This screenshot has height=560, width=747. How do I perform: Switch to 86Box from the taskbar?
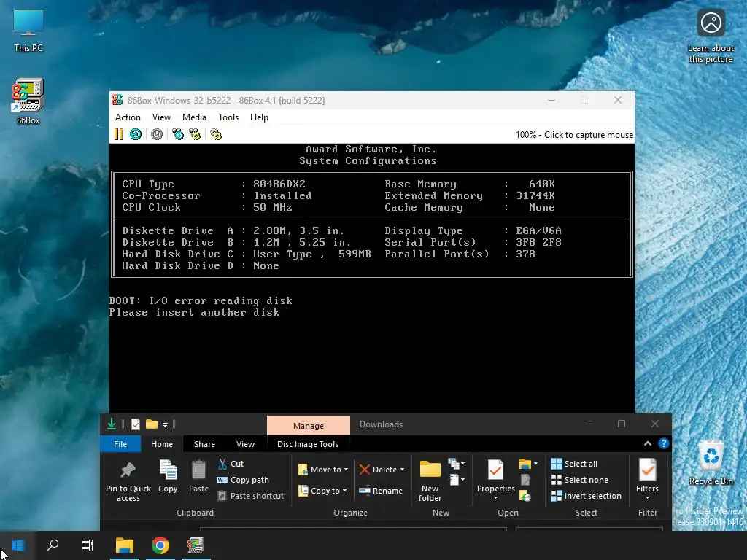tap(196, 545)
